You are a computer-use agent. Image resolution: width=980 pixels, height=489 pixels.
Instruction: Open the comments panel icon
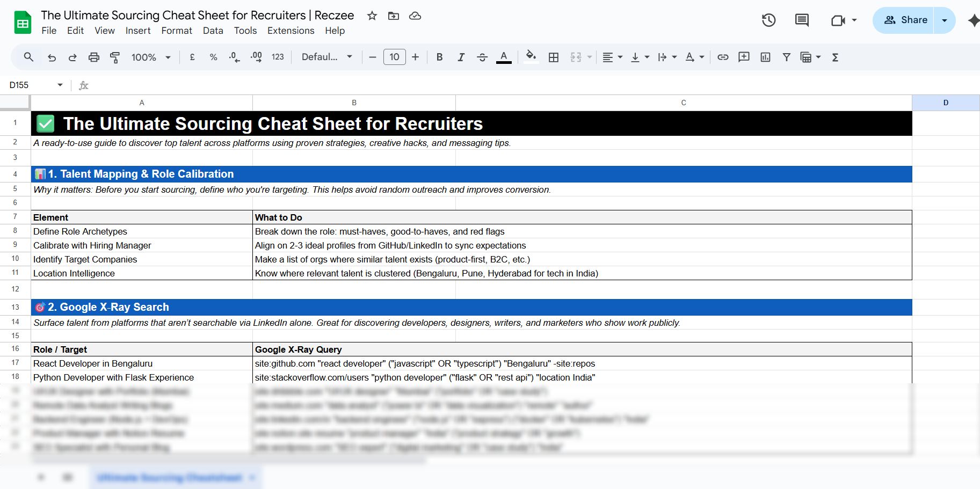802,20
